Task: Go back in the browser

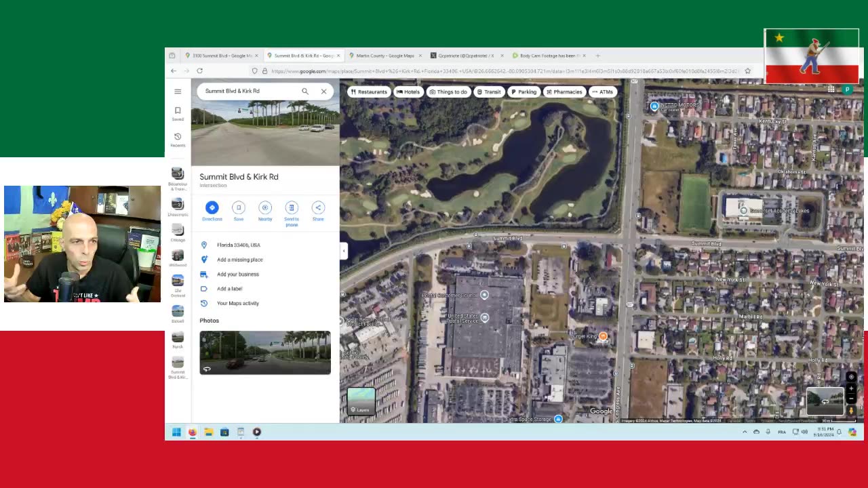Action: pos(174,70)
